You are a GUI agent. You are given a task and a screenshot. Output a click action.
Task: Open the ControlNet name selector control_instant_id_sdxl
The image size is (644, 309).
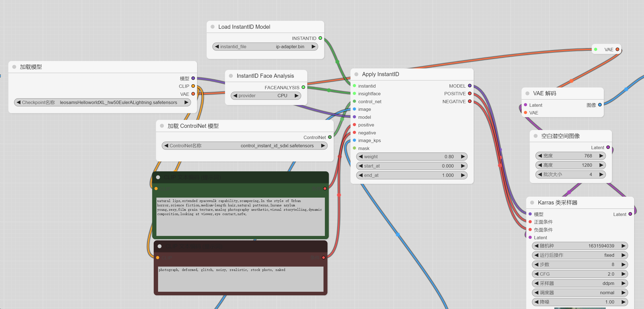click(245, 146)
